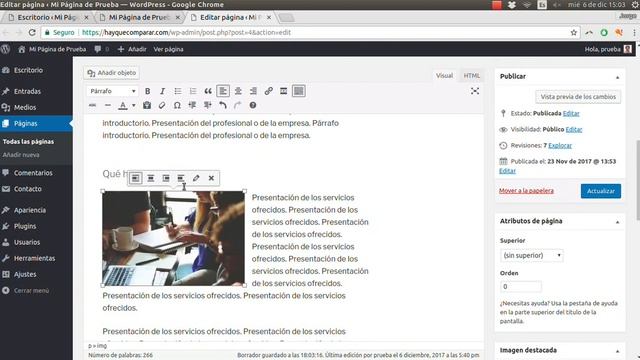The image size is (640, 360).
Task: Switch to the Visual editor tab
Action: click(444, 76)
